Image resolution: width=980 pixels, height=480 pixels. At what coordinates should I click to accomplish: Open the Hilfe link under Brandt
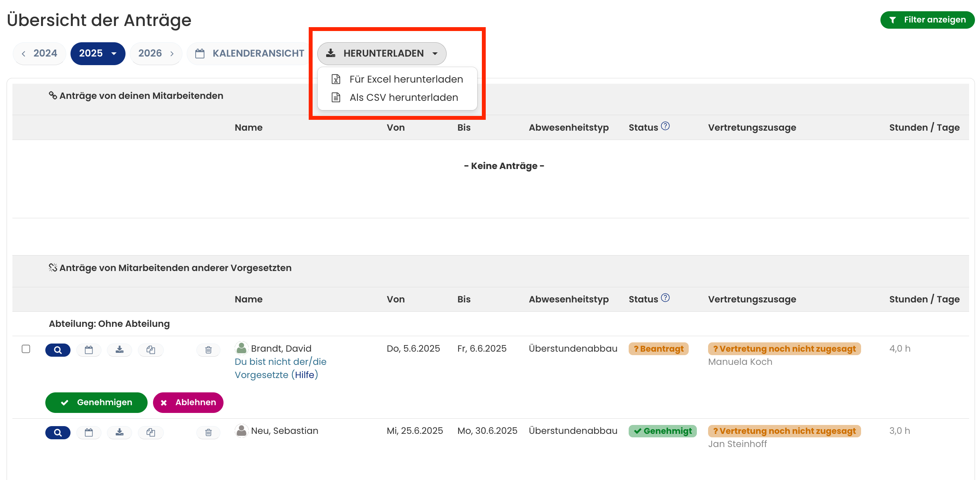pyautogui.click(x=304, y=375)
